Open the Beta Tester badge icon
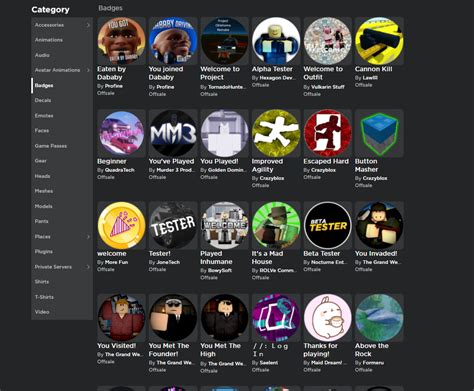Image resolution: width=474 pixels, height=391 pixels. (328, 225)
